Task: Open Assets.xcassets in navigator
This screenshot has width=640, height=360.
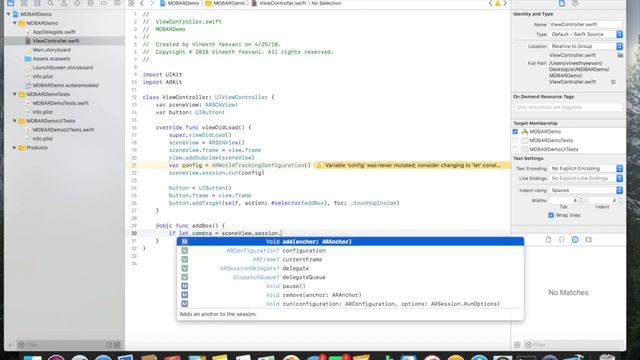Action: 51,59
